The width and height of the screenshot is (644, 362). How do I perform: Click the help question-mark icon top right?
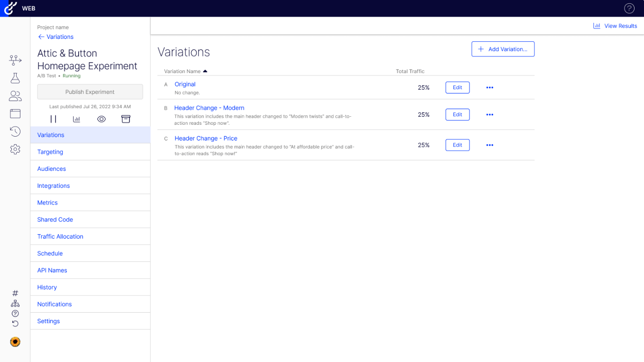(629, 8)
